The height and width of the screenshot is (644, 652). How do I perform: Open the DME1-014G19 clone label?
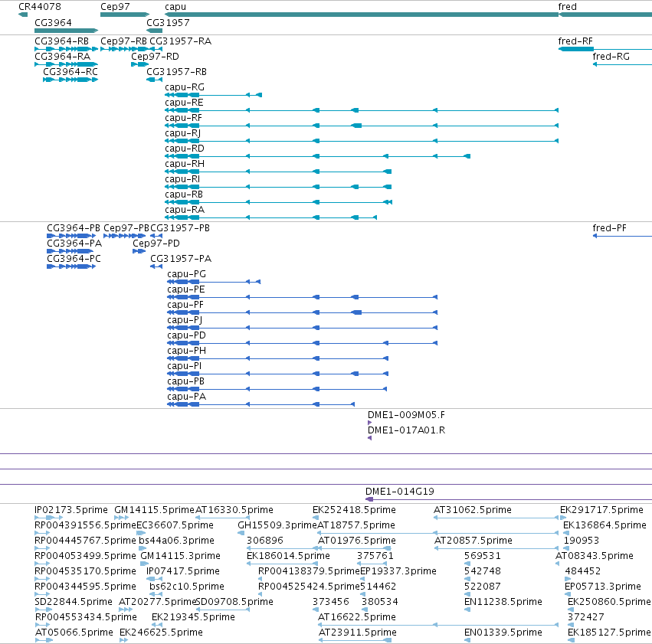[400, 492]
